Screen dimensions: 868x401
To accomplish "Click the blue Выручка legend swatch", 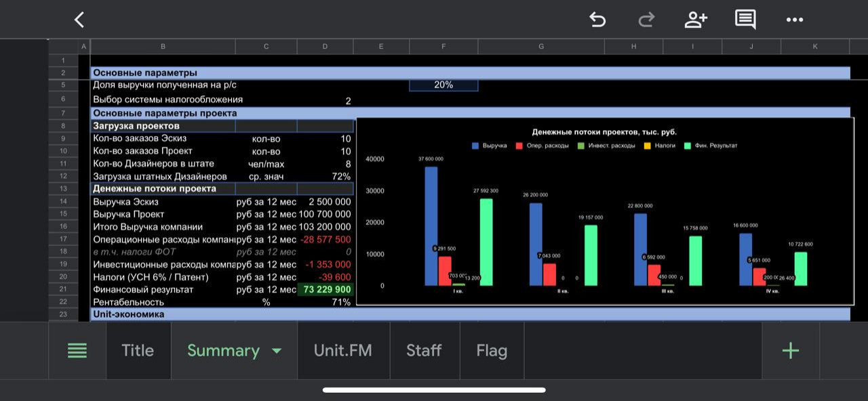I will [475, 146].
